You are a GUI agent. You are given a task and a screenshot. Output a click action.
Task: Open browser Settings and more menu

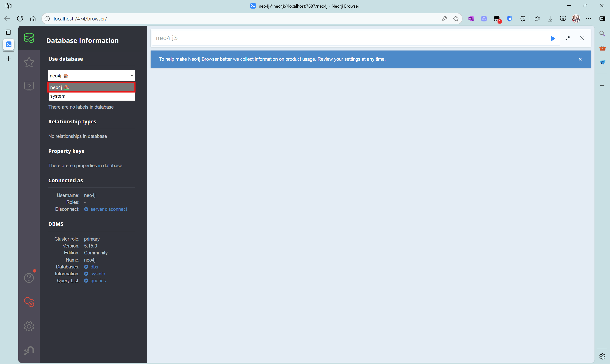589,19
